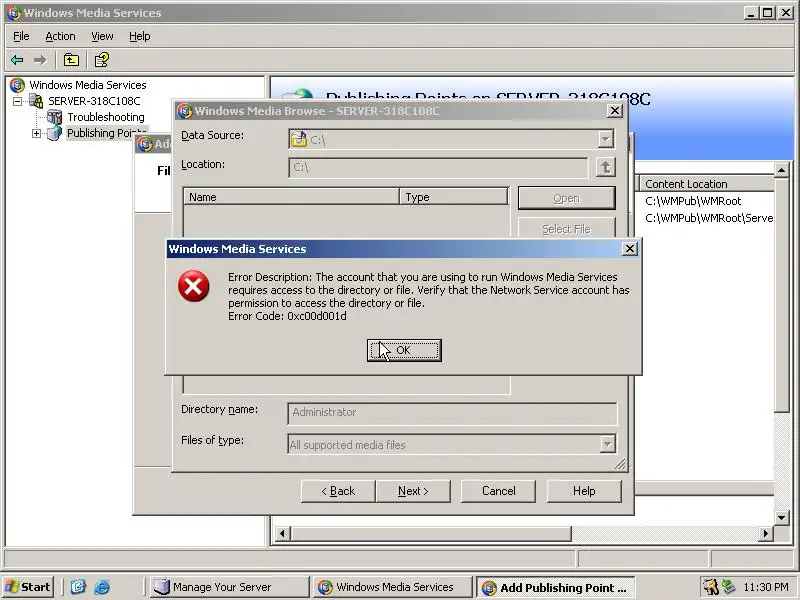Select the Publishing Points tree item

coord(107,133)
